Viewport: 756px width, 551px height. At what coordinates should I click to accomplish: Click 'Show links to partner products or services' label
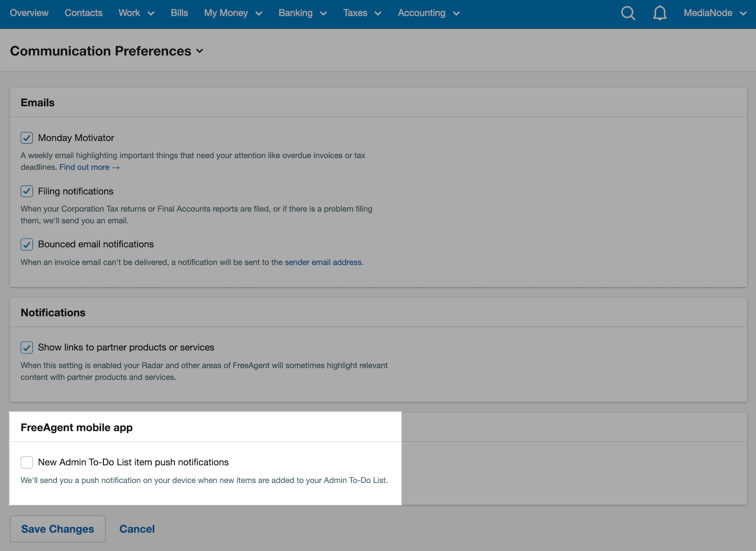(126, 347)
